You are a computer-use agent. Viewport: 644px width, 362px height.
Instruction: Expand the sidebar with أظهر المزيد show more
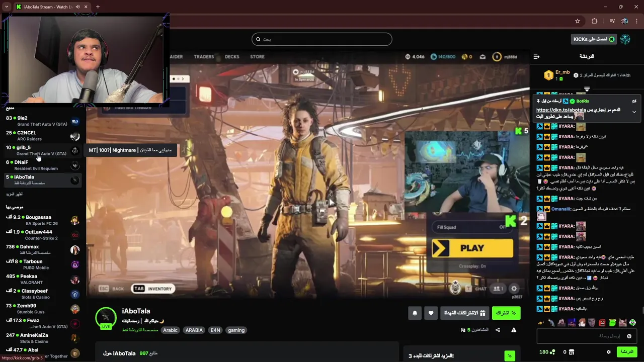[x=14, y=194]
